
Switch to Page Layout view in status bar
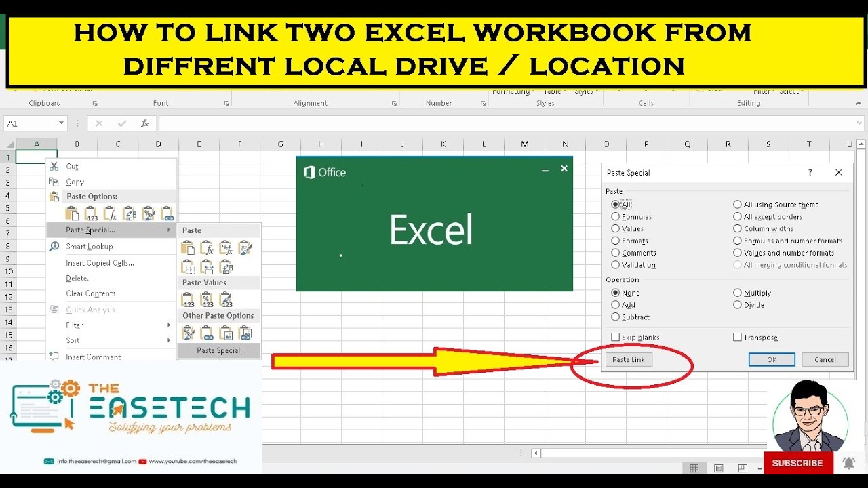click(718, 468)
